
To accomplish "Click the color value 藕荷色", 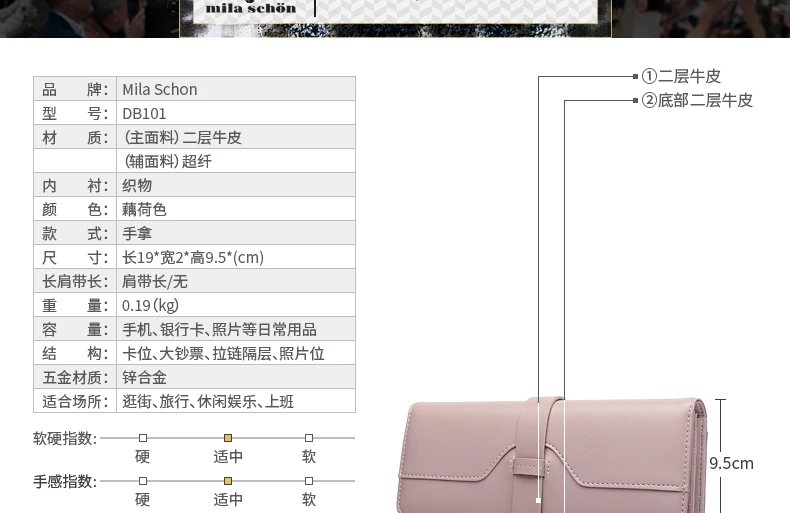I will pos(144,209).
